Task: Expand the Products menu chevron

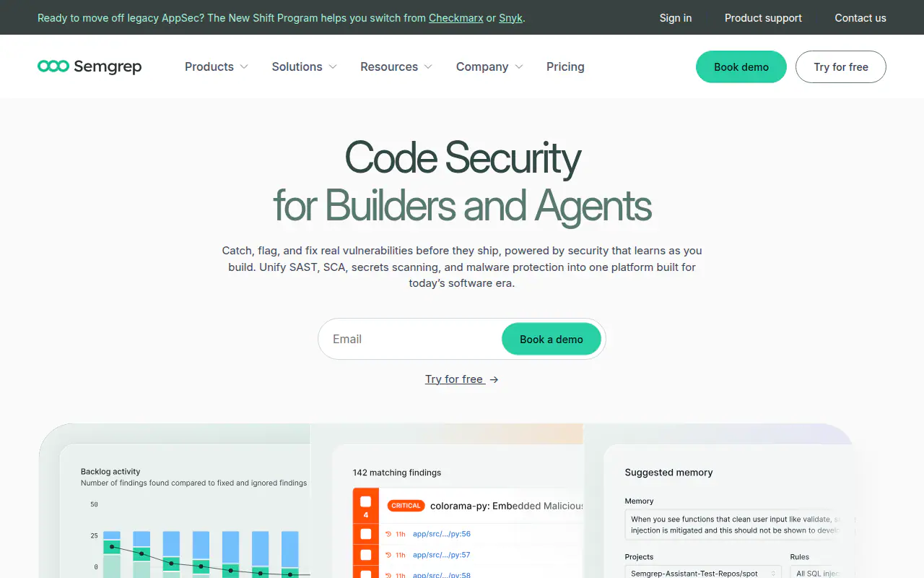Action: 244,66
